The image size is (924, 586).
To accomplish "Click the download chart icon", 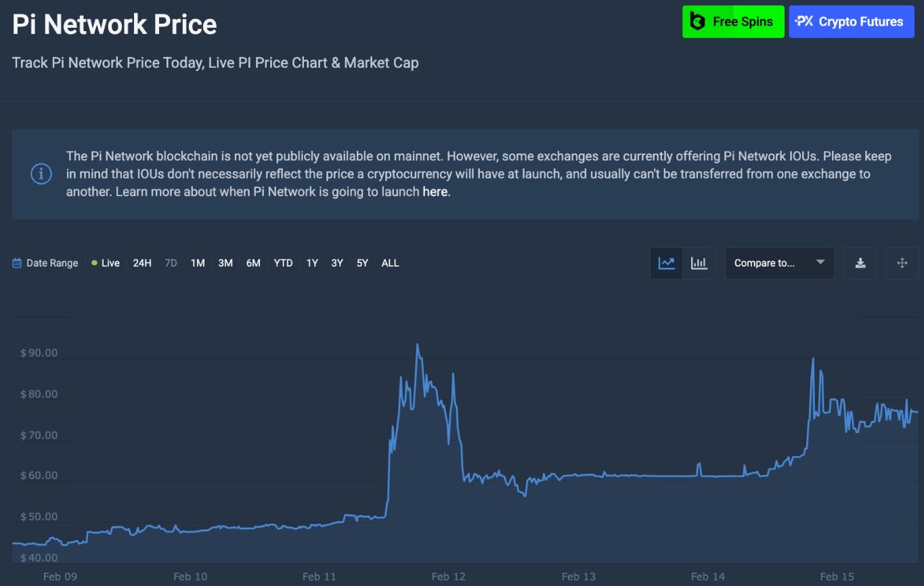I will (860, 263).
